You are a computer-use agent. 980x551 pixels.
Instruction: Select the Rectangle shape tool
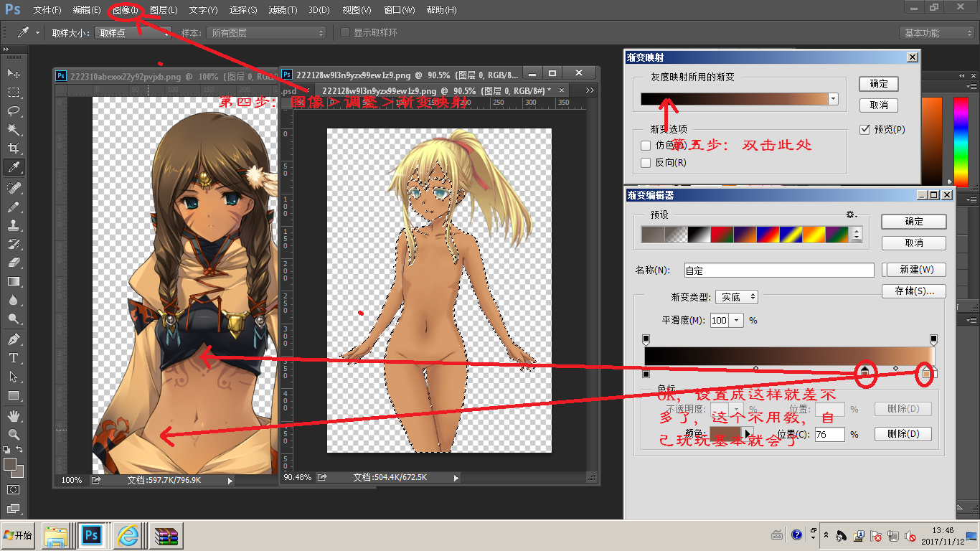click(14, 395)
